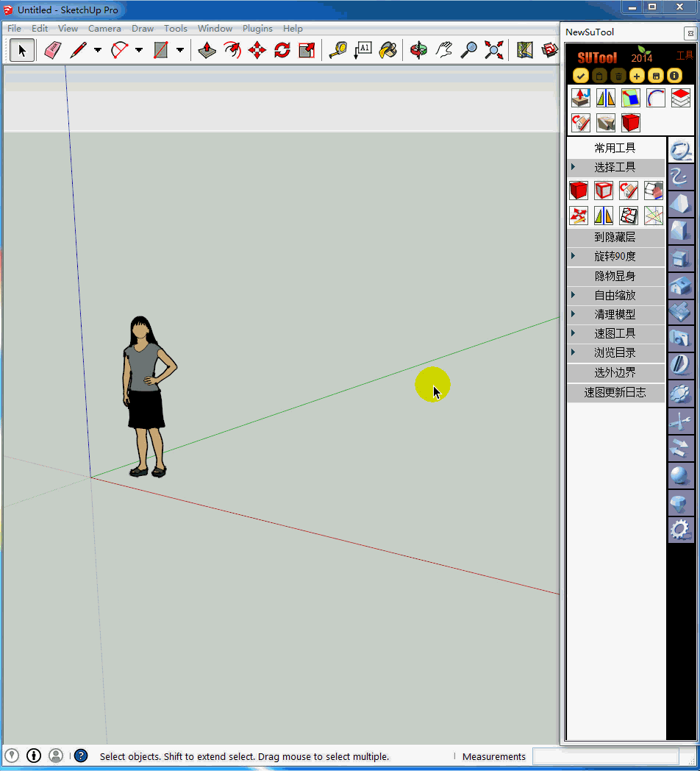Click SUTool save disk button
Image resolution: width=700 pixels, height=771 pixels.
[656, 76]
